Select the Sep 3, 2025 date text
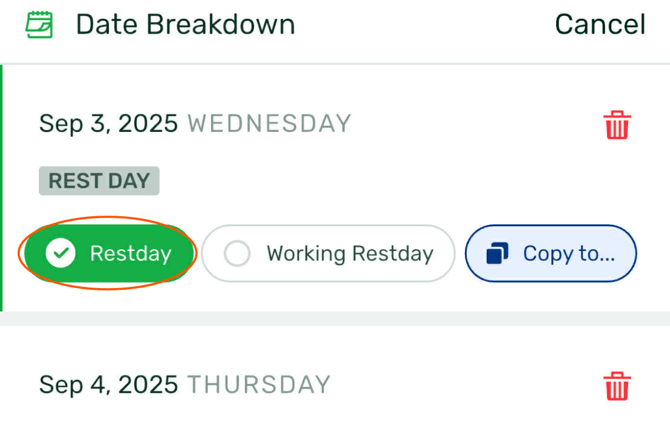Image resolution: width=670 pixels, height=440 pixels. pos(108,124)
